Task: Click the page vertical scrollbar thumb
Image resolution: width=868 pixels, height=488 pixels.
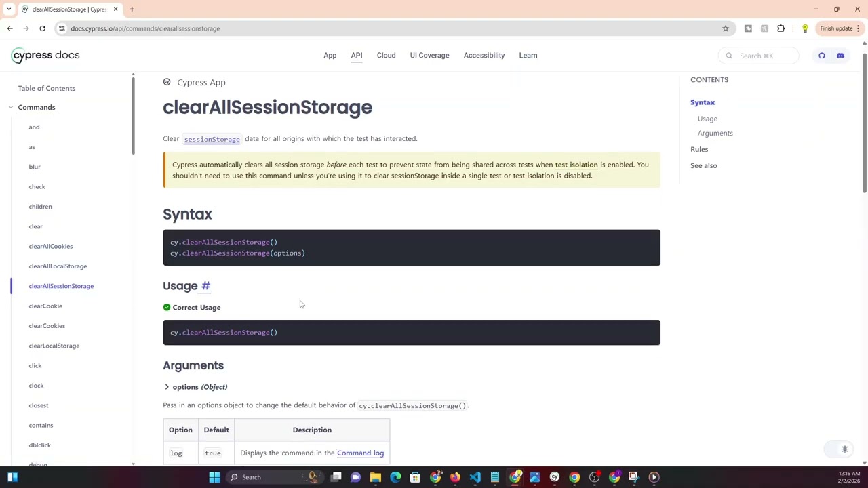Action: click(864, 122)
